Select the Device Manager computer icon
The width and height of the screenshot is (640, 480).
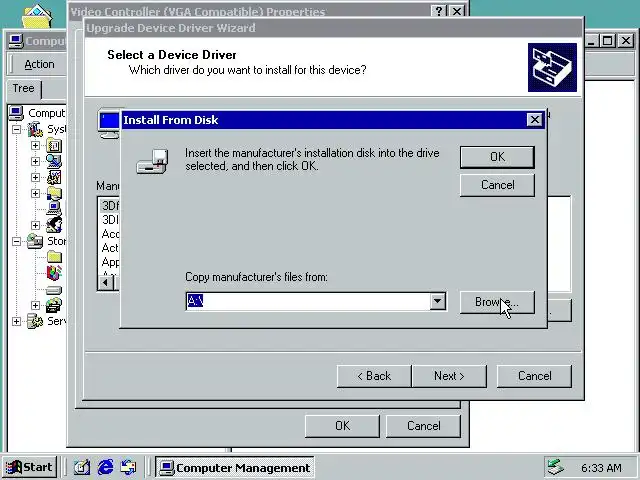point(54,209)
